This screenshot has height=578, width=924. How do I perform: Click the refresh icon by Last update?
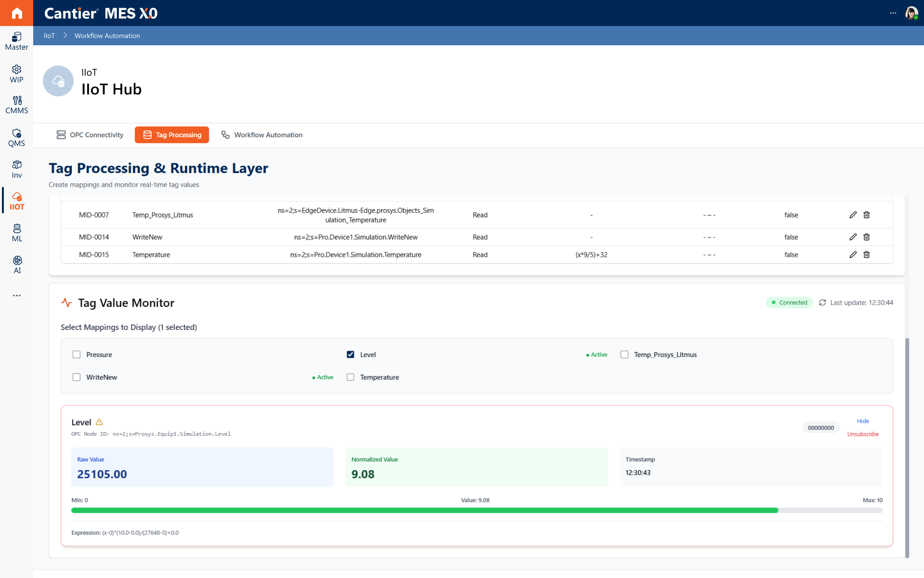pos(822,302)
